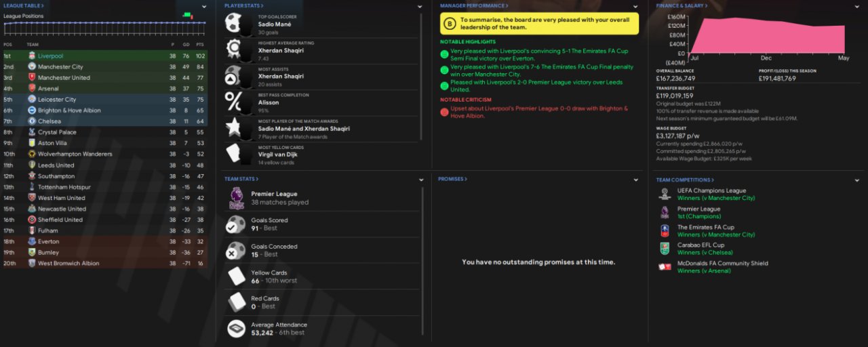
Task: Click the Best Pass Completion percent icon
Action: tap(235, 101)
